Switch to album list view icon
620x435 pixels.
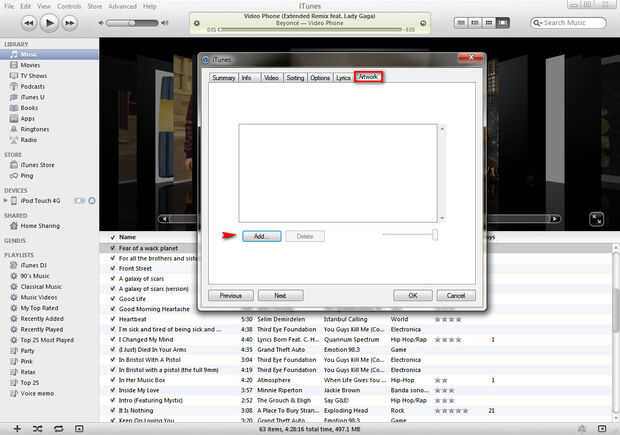click(x=475, y=23)
